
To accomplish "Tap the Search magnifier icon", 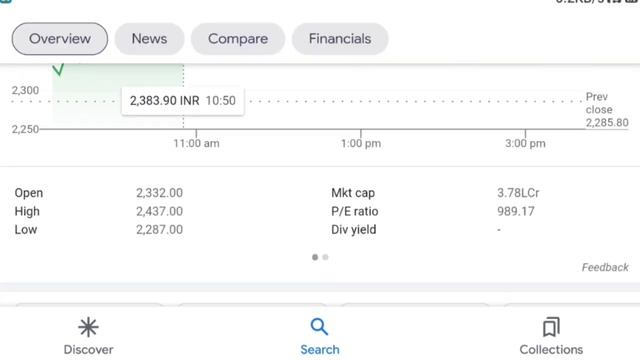I will [x=319, y=327].
